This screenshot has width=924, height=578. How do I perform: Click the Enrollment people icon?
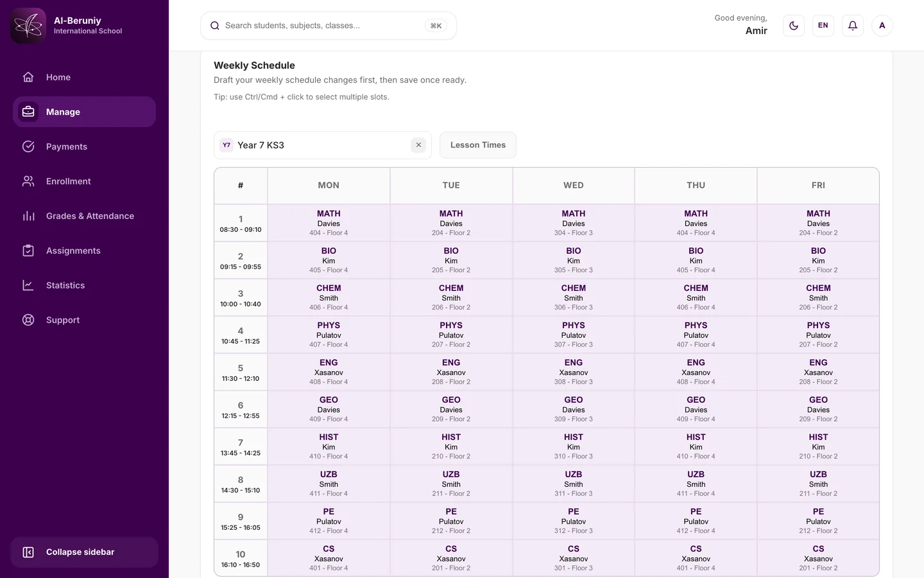click(28, 181)
